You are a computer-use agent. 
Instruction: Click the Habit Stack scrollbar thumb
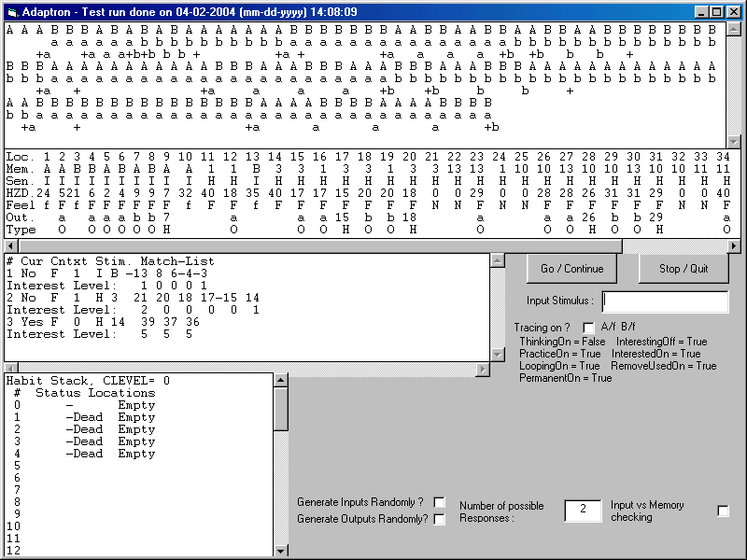[281, 409]
